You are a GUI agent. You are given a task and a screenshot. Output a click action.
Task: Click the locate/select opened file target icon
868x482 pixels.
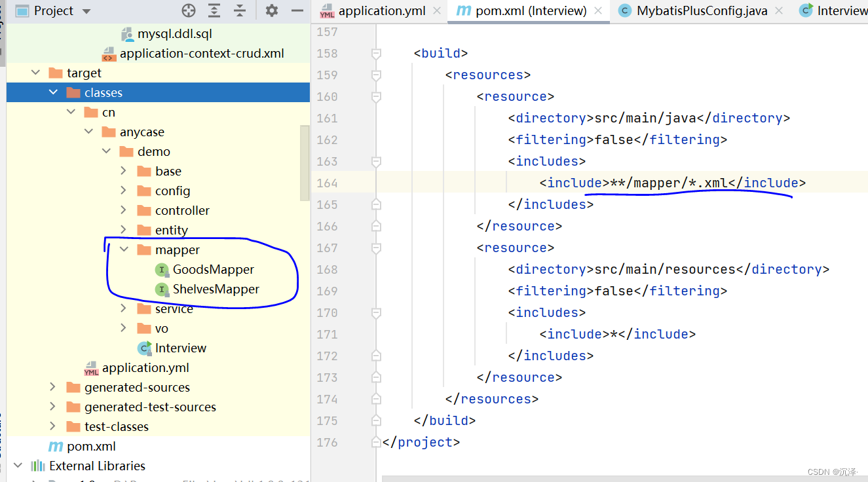pyautogui.click(x=189, y=10)
